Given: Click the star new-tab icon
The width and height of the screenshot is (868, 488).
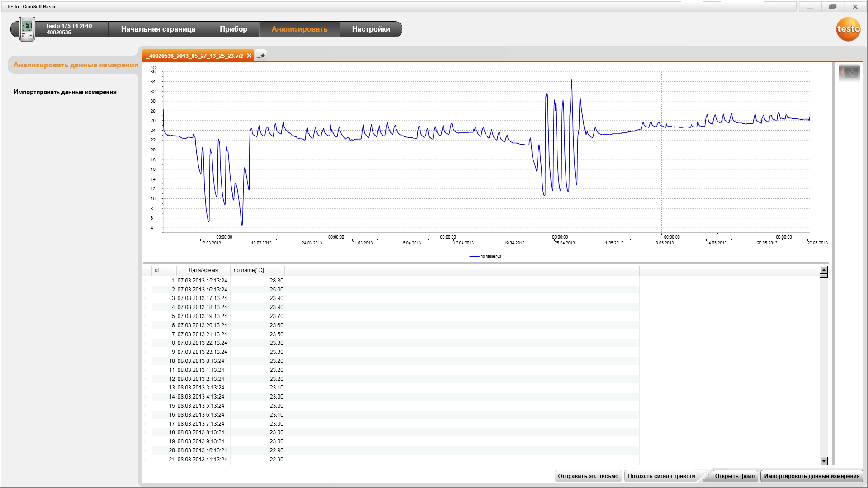Looking at the screenshot, I should point(261,56).
